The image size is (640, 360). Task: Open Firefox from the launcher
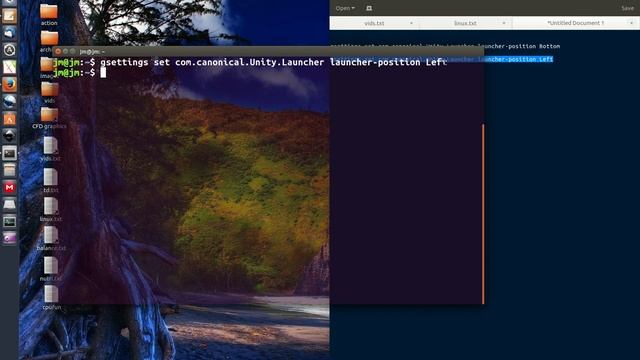click(x=9, y=84)
